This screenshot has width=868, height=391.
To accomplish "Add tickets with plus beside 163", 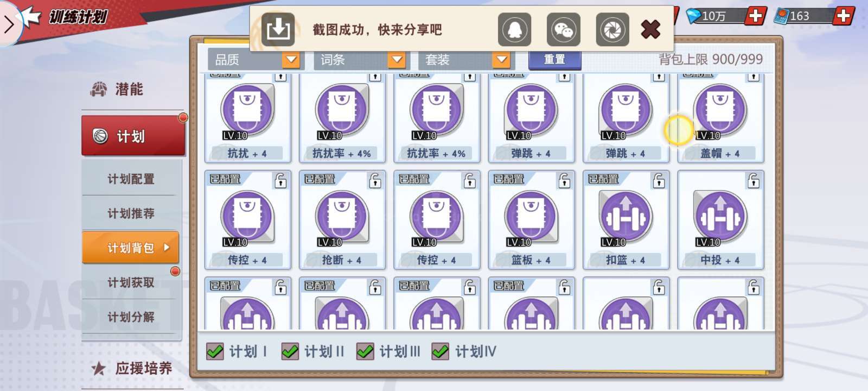I will [844, 16].
